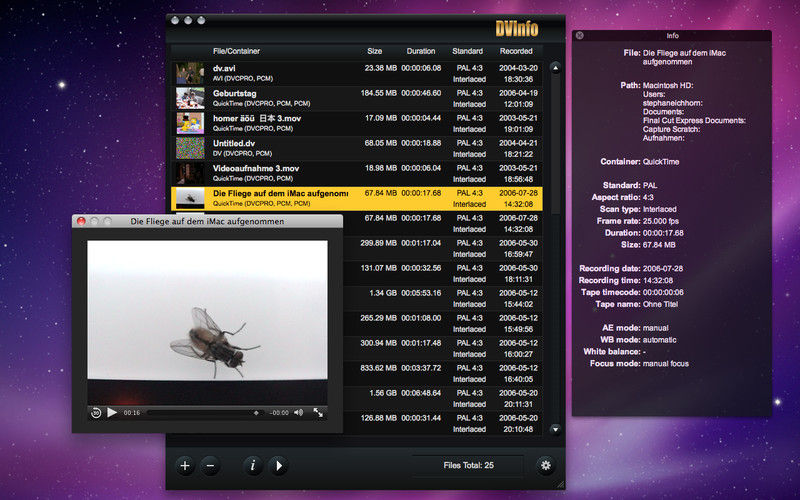Screen dimensions: 800x500
Task: Select the Videoaufnahme 3.mov file row
Action: (x=357, y=173)
